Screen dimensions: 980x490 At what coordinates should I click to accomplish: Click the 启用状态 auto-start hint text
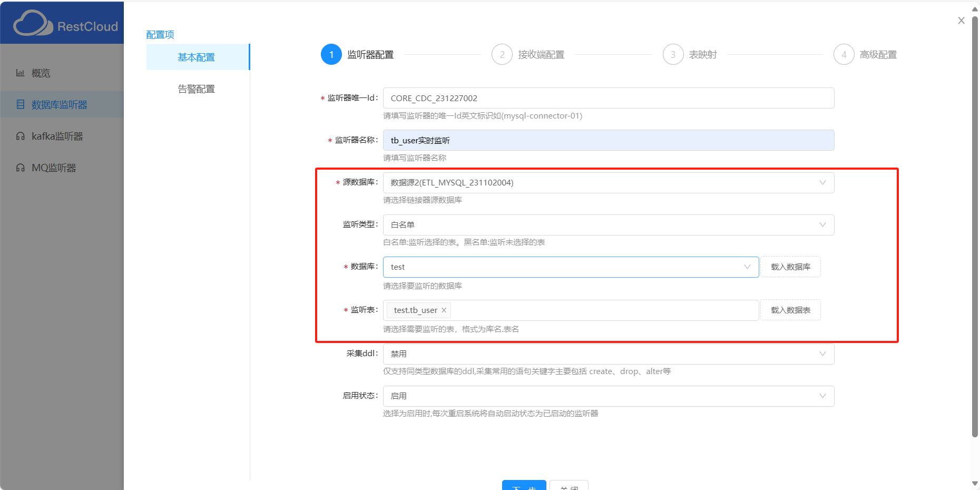click(491, 413)
